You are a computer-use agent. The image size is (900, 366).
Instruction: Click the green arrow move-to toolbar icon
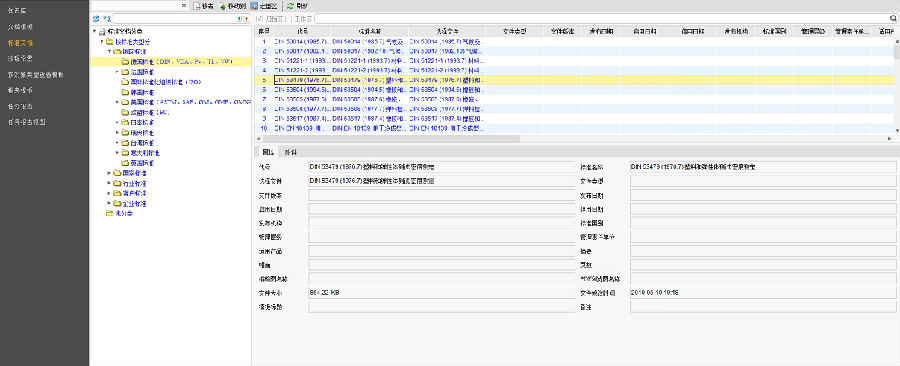coord(223,6)
